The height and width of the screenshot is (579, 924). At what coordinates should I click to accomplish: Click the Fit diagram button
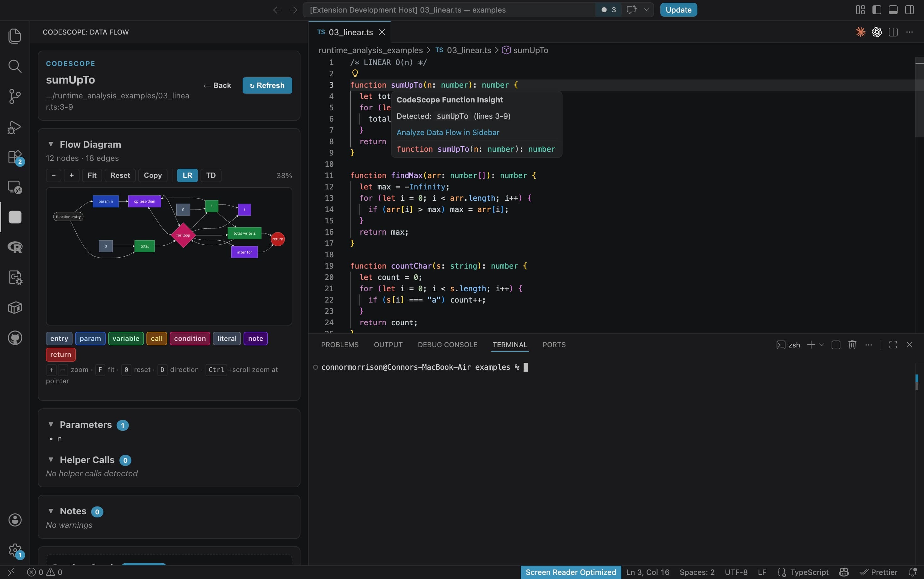tap(92, 175)
